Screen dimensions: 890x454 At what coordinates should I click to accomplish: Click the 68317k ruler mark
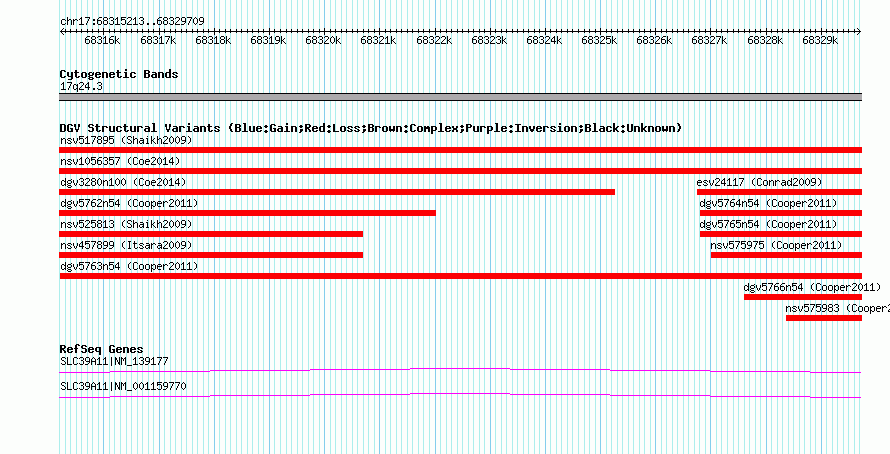tap(158, 41)
